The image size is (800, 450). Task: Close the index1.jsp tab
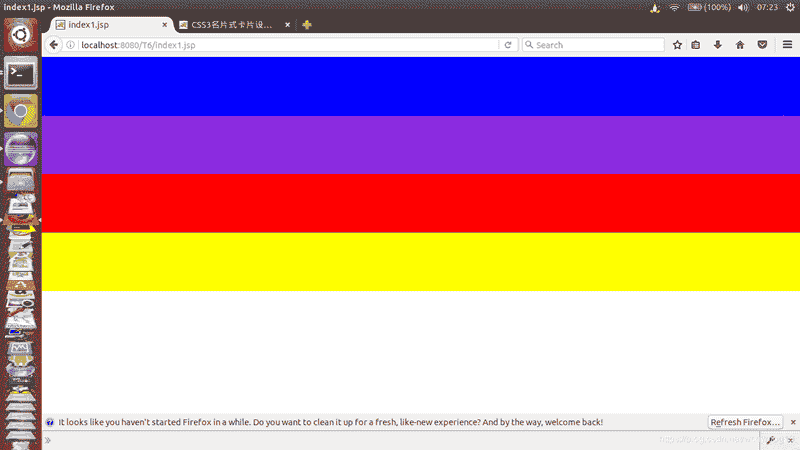pos(165,25)
